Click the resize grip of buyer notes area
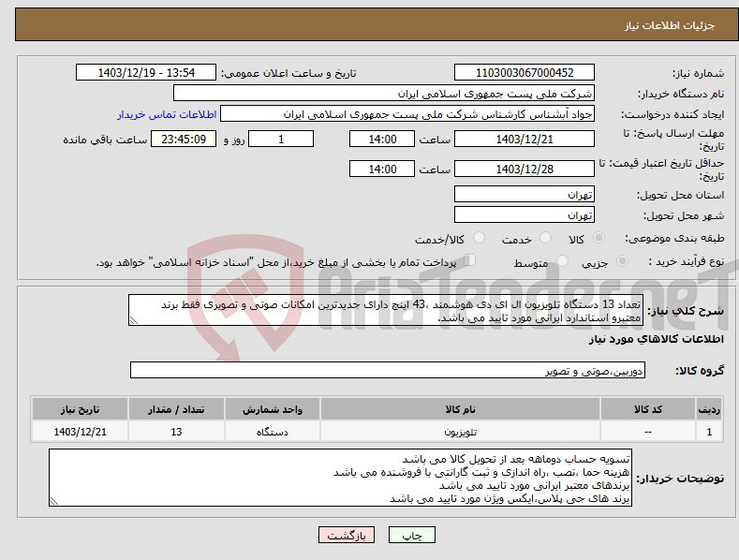This screenshot has height=560, width=739. (x=54, y=502)
